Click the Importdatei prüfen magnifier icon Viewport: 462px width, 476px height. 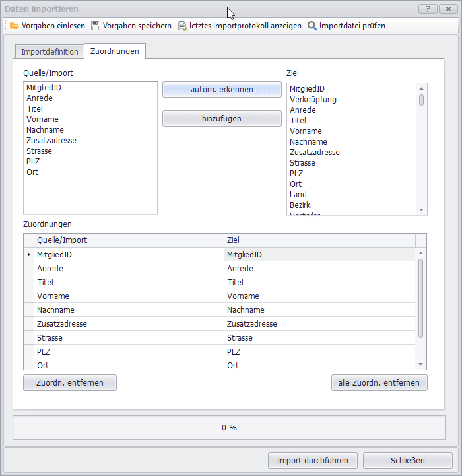pyautogui.click(x=312, y=26)
